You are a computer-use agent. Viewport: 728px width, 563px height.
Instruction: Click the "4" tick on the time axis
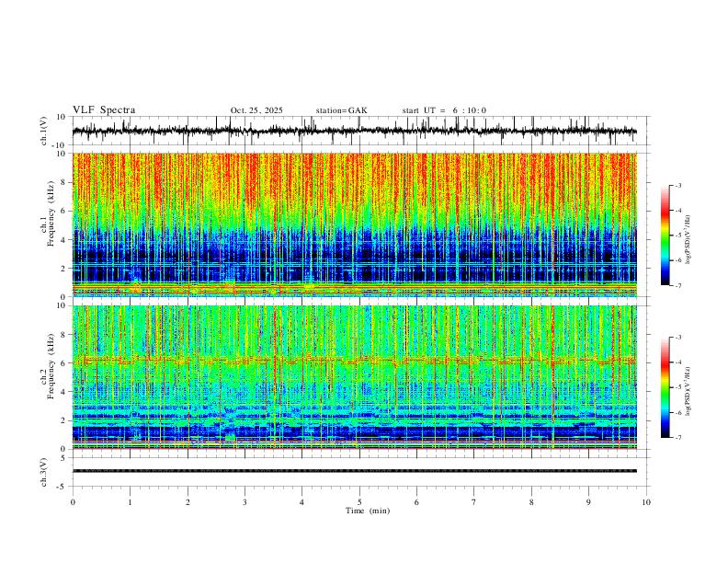click(x=301, y=502)
